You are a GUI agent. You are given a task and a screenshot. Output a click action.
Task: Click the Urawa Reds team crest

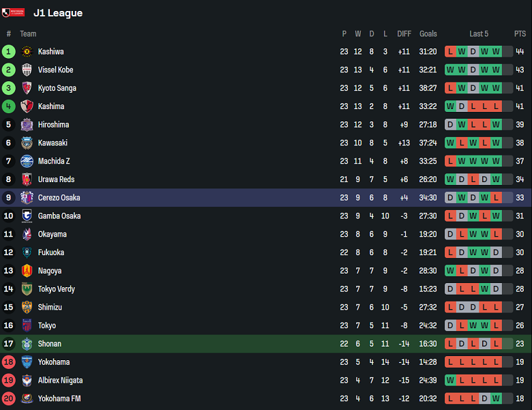(x=27, y=179)
